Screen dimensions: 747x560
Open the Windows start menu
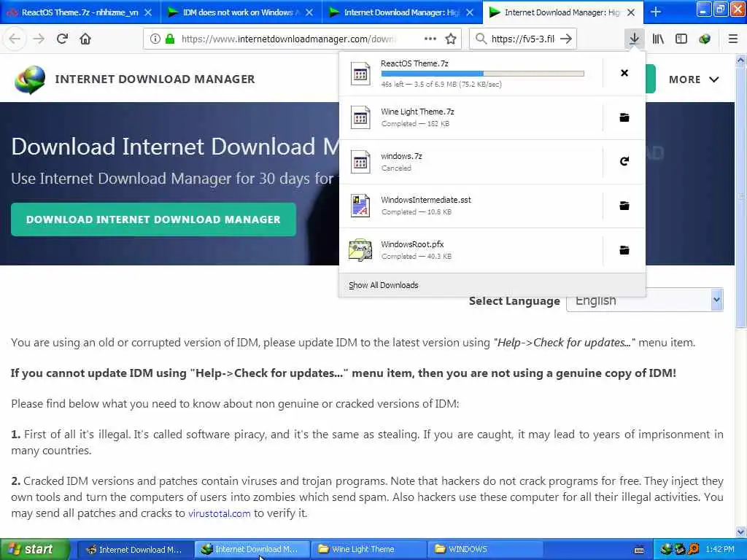click(x=34, y=549)
